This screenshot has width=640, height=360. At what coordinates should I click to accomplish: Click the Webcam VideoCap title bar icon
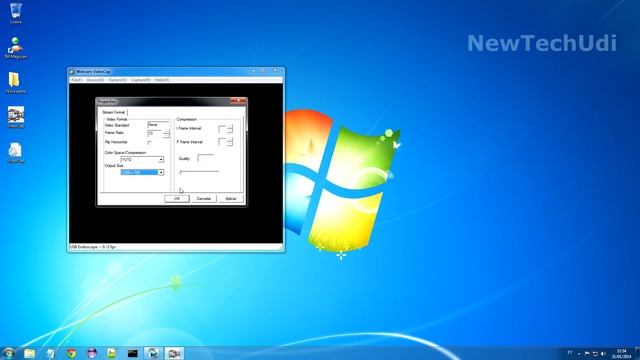point(72,71)
